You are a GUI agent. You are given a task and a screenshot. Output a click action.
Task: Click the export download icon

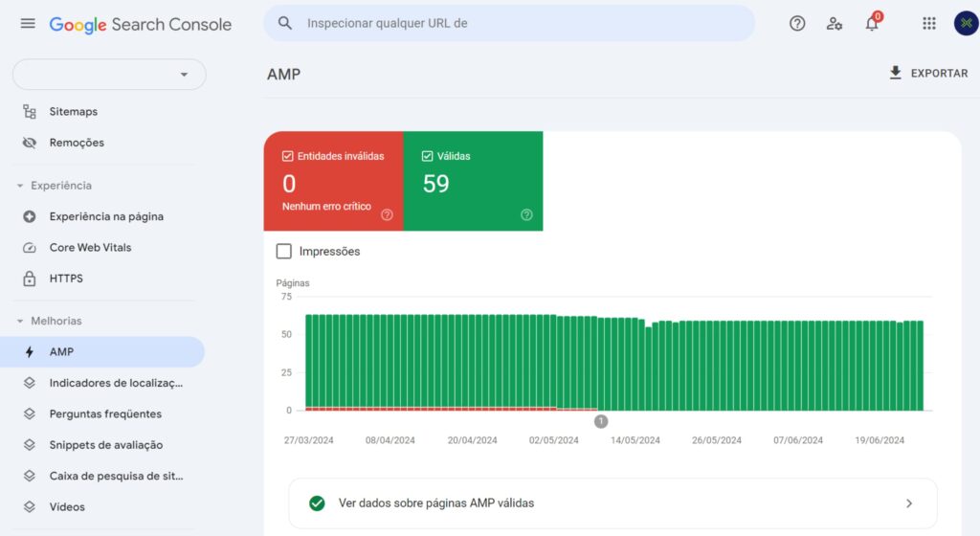pos(896,73)
